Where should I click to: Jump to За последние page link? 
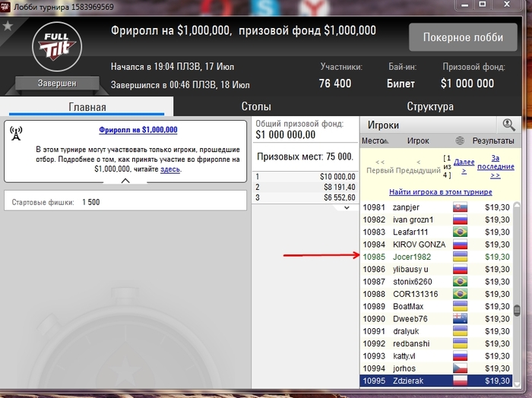496,166
